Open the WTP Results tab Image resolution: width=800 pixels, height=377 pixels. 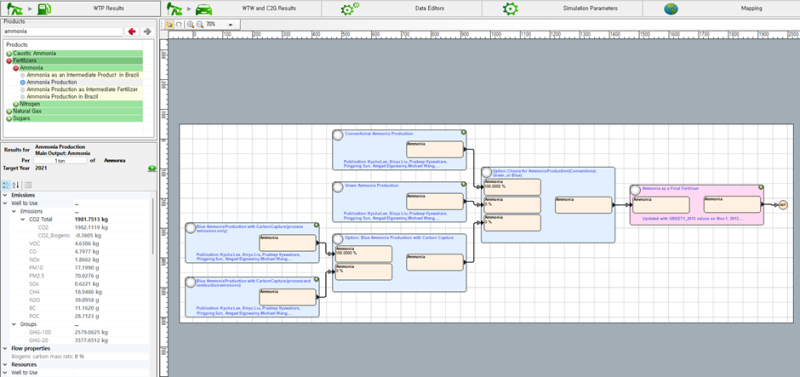[x=80, y=8]
